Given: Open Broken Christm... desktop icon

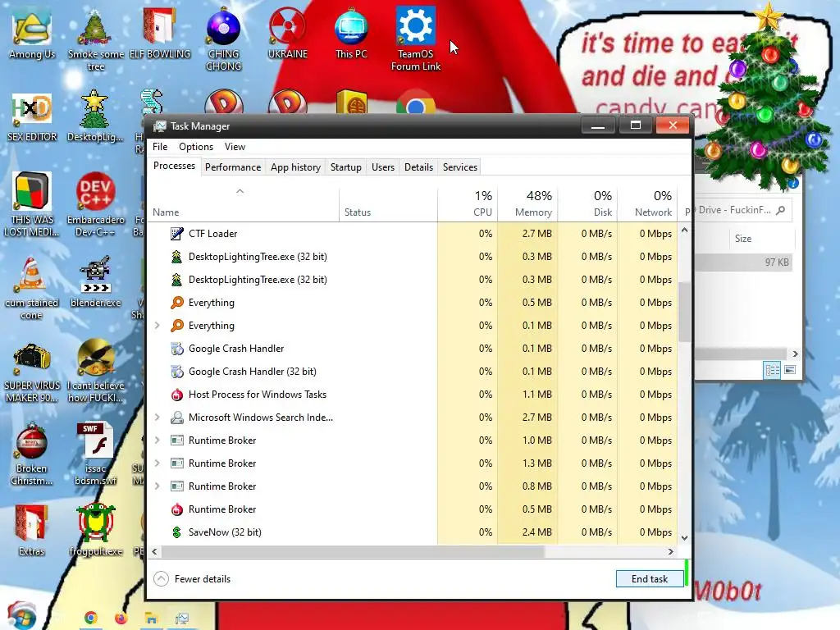Looking at the screenshot, I should 32,454.
